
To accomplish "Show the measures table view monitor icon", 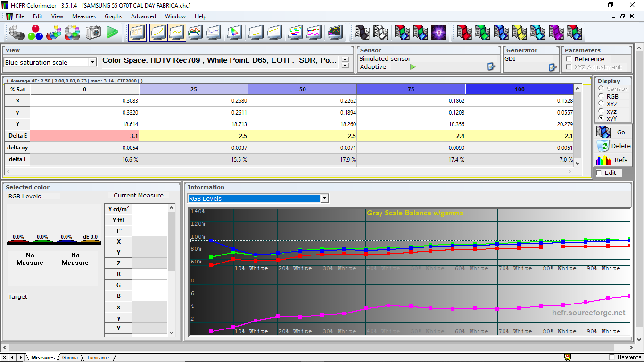I will (137, 33).
